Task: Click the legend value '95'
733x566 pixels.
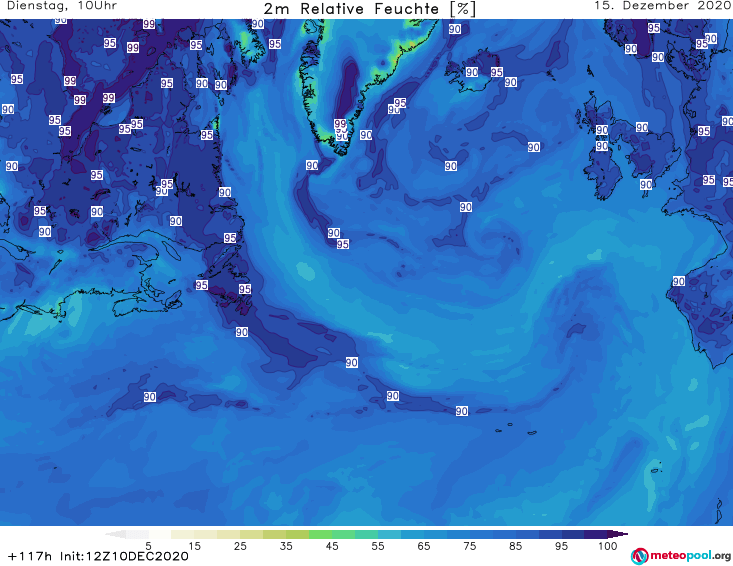Action: pos(561,546)
